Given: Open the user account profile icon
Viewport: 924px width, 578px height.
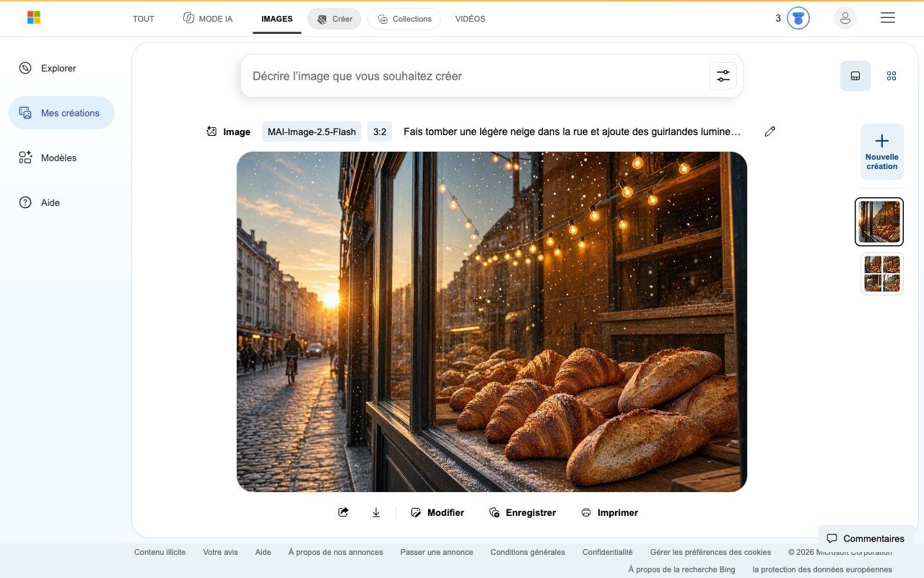Looking at the screenshot, I should [845, 18].
